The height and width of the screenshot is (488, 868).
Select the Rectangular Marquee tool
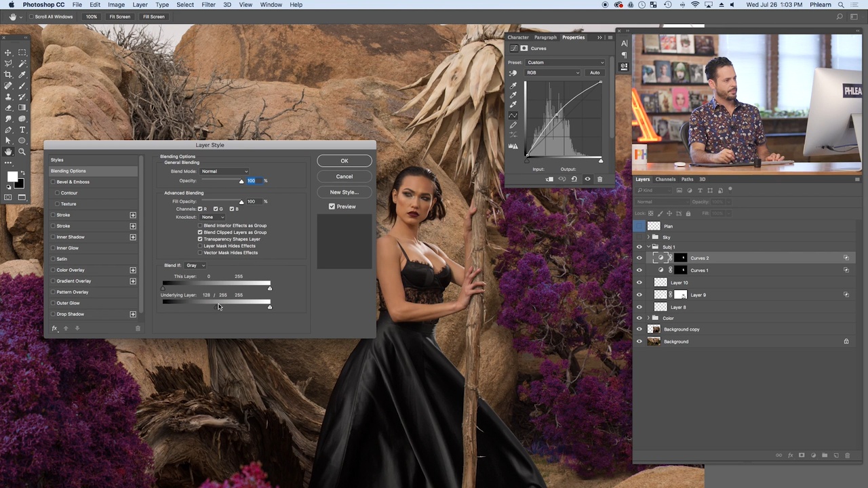(22, 52)
